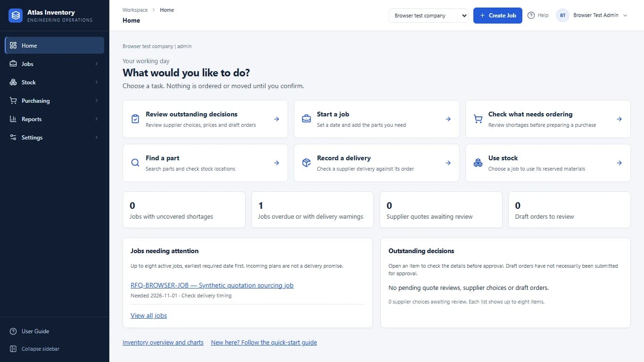Click the Settings sliders icon in sidebar
Viewport: 644px width, 362px height.
13,138
